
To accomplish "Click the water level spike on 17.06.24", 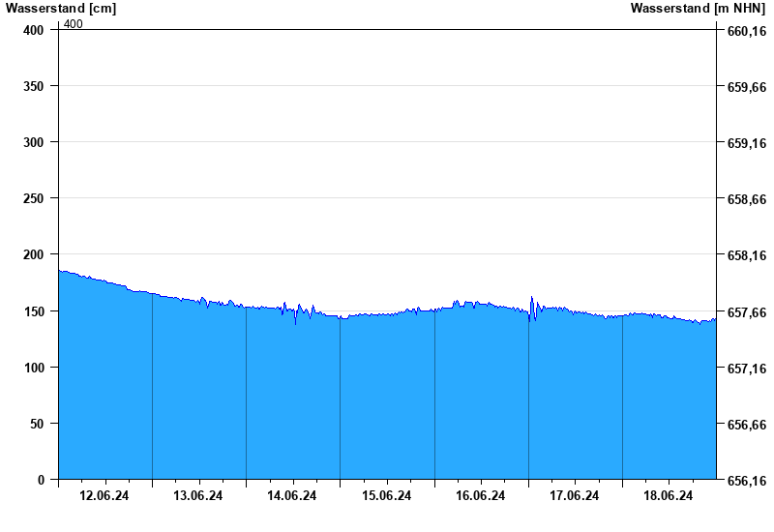I will click(x=532, y=300).
